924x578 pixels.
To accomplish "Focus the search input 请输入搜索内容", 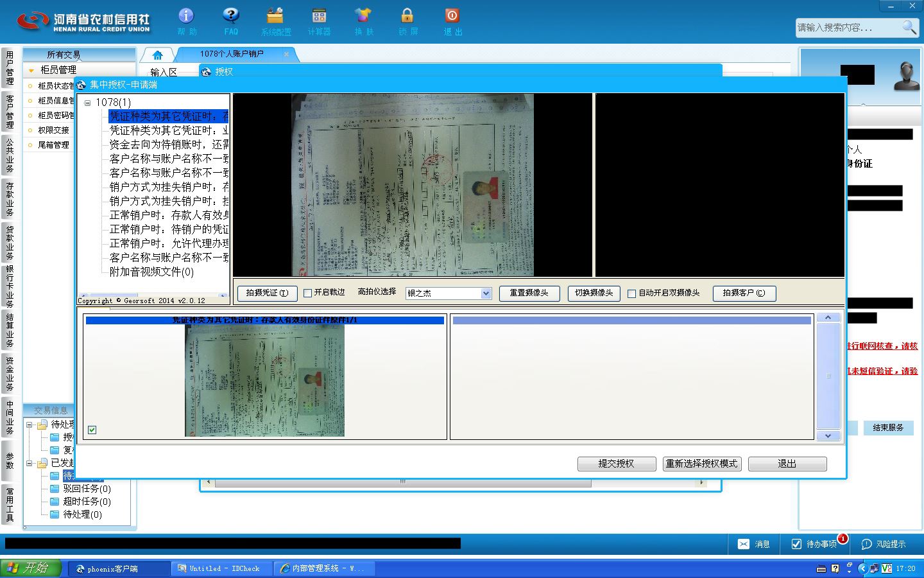I will pyautogui.click(x=847, y=27).
